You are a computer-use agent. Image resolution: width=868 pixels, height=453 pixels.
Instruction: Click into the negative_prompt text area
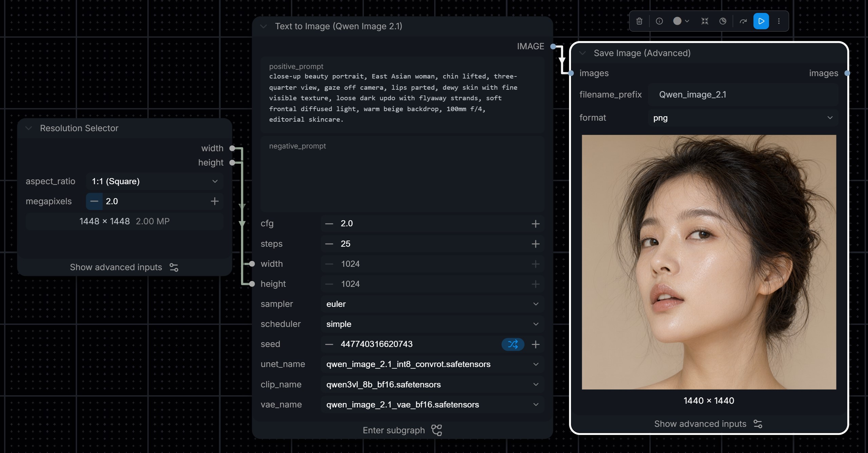coord(402,174)
